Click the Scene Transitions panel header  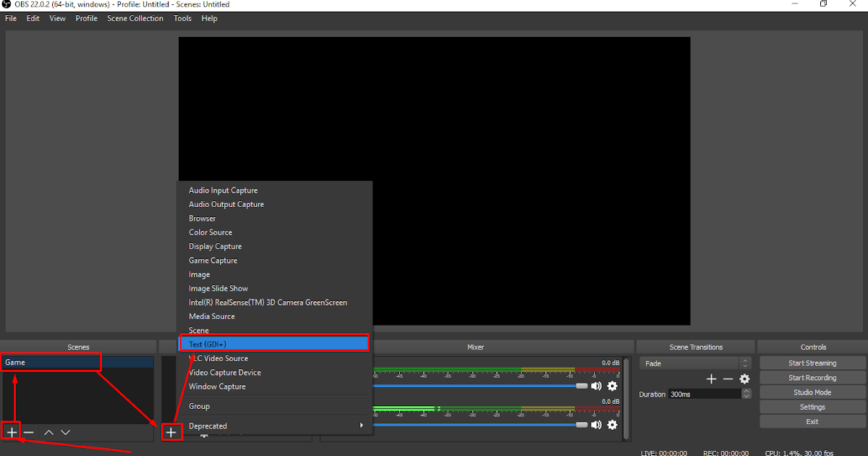click(696, 347)
